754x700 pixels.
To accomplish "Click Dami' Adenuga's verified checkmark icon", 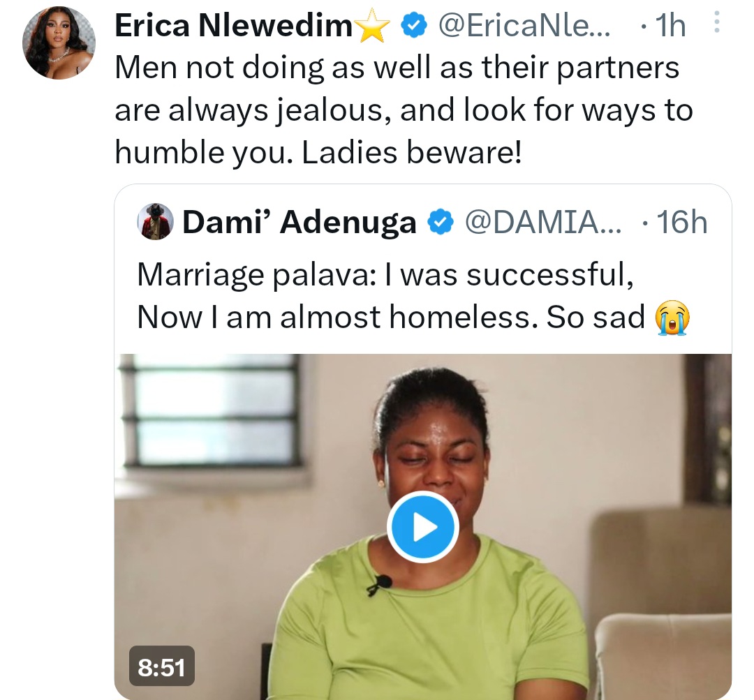I will pos(438,222).
